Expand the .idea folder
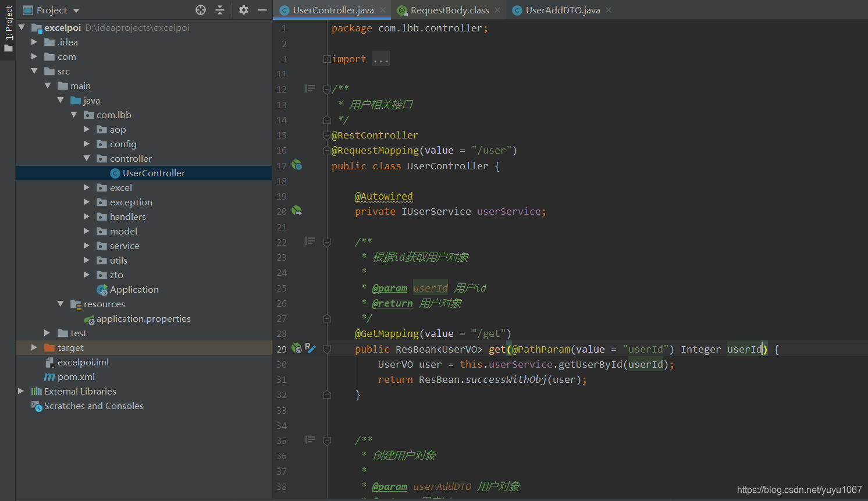This screenshot has width=868, height=501. click(34, 42)
